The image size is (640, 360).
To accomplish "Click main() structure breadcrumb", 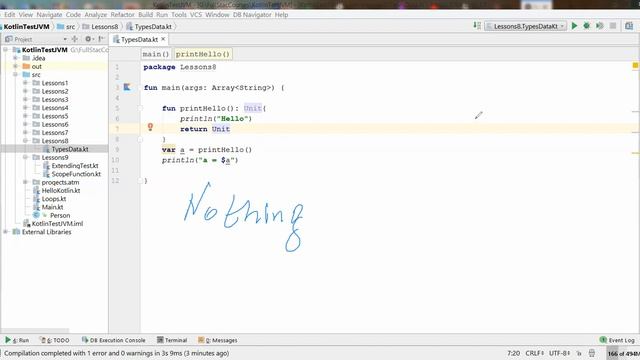I will point(156,54).
